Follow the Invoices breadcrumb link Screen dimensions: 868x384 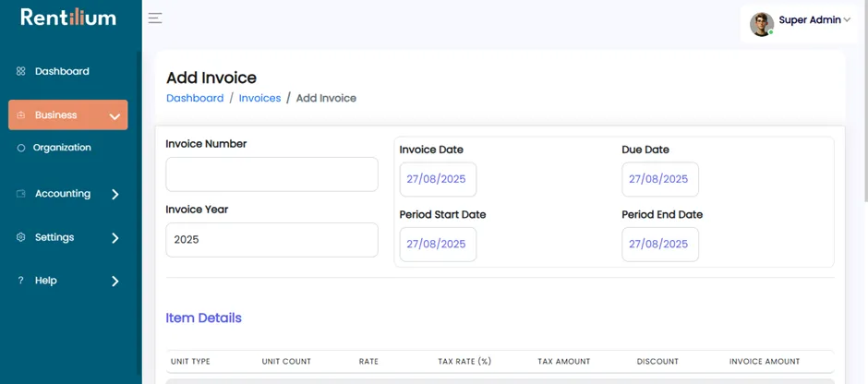click(x=259, y=99)
